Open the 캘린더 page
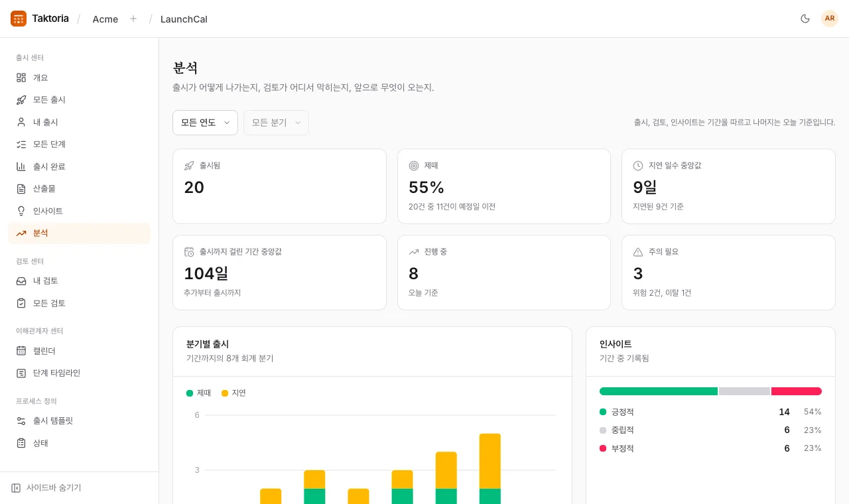Image resolution: width=849 pixels, height=504 pixels. [x=79, y=351]
